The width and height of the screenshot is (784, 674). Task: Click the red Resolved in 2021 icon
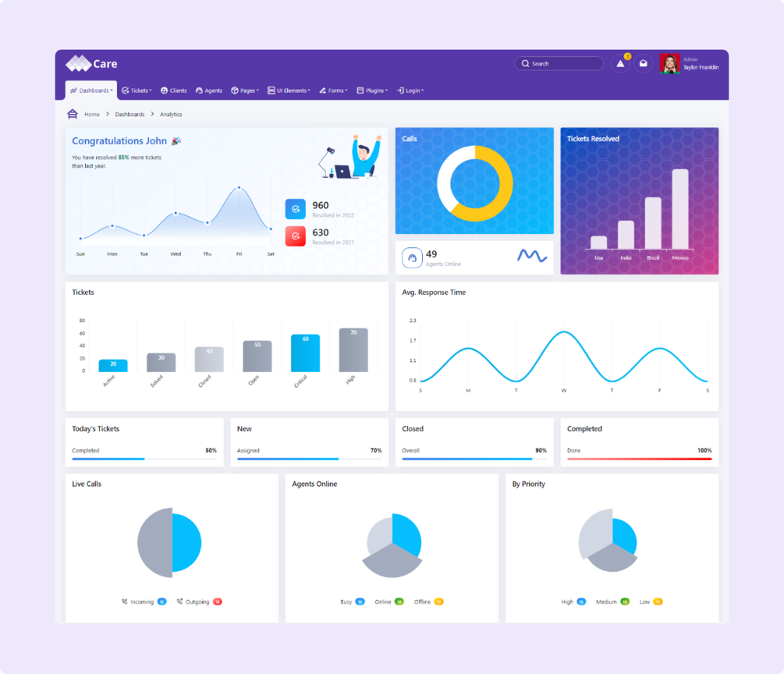[296, 236]
